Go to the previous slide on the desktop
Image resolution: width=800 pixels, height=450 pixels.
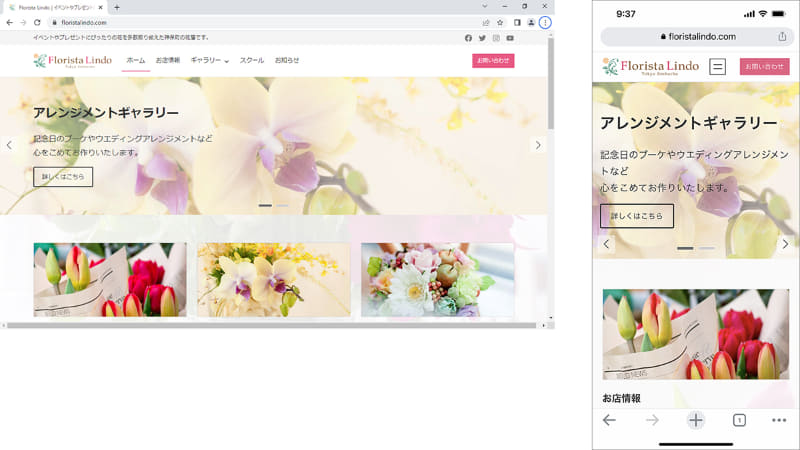(9, 145)
